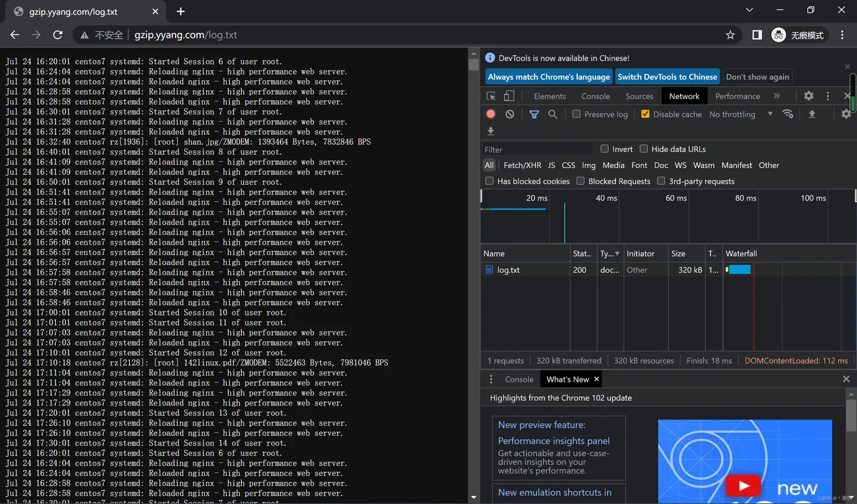The image size is (857, 504).
Task: Switch to the drawer Console tab
Action: (x=519, y=379)
